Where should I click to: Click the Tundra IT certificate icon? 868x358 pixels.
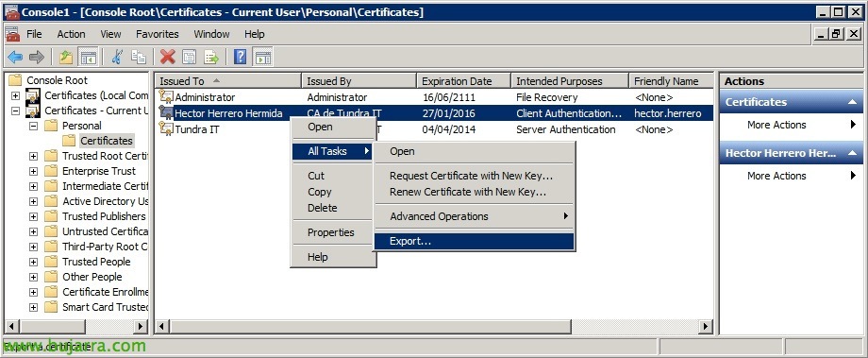(166, 128)
